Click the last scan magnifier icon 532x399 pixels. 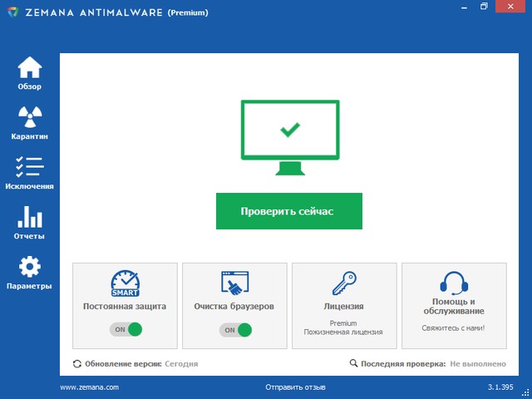coord(353,363)
